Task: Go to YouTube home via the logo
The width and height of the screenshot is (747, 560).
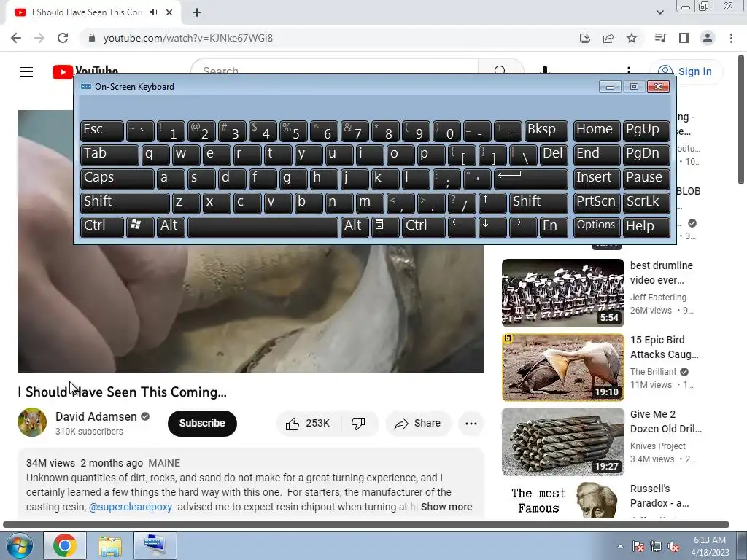Action: 85,71
